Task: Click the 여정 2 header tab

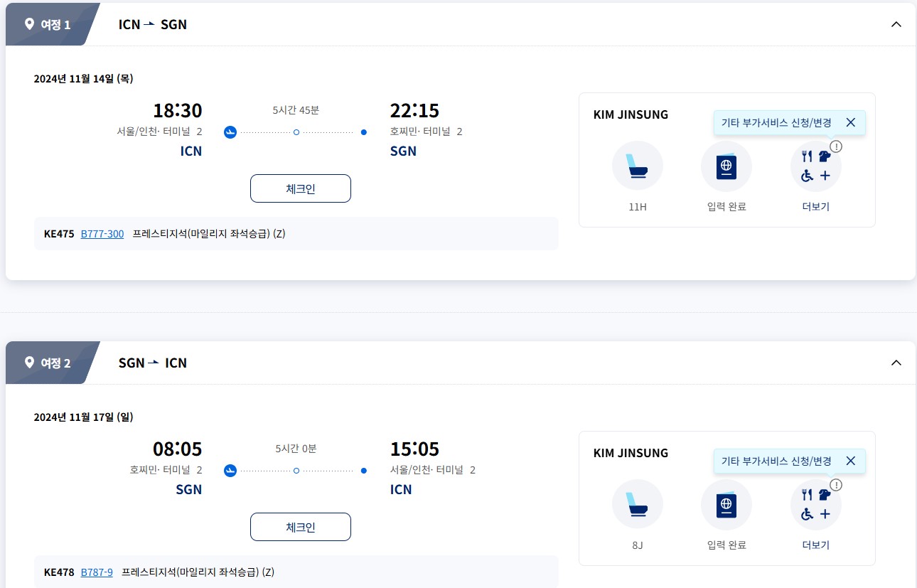Action: point(48,363)
